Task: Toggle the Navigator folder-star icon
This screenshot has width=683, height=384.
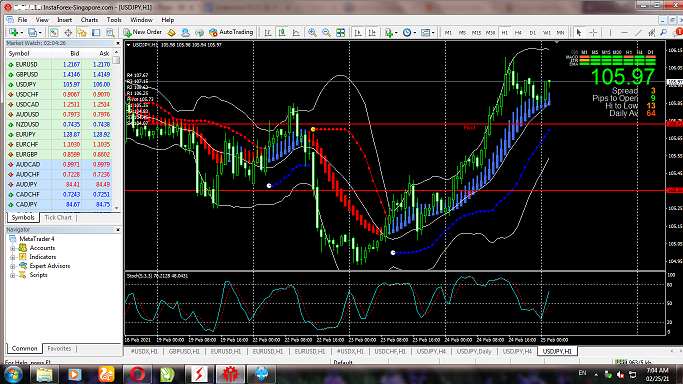Action: pos(82,33)
